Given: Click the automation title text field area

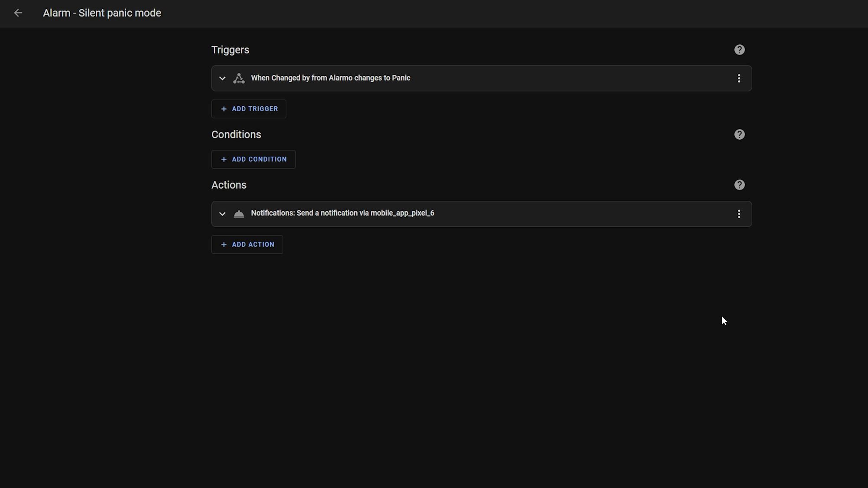Looking at the screenshot, I should coord(102,13).
